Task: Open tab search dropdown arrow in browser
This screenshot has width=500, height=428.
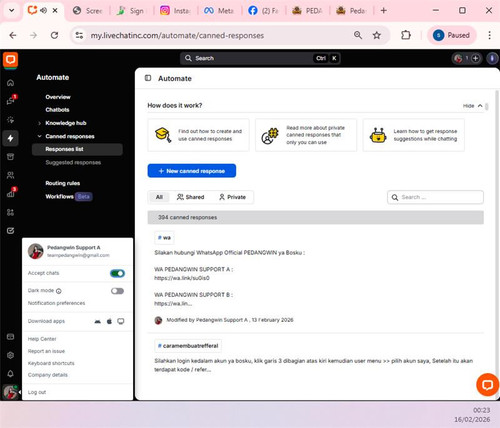Action: pyautogui.click(x=11, y=10)
